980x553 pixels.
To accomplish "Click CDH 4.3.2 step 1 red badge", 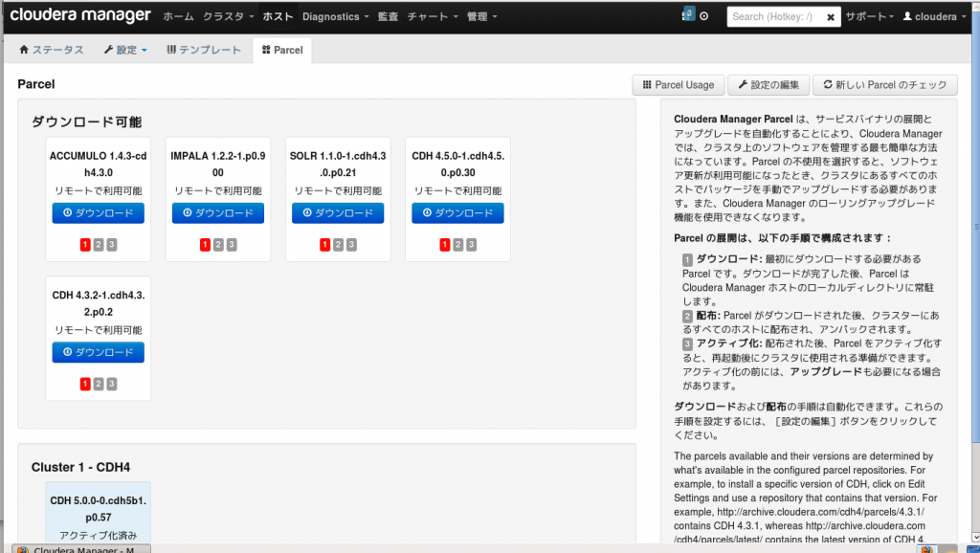I will tap(85, 385).
